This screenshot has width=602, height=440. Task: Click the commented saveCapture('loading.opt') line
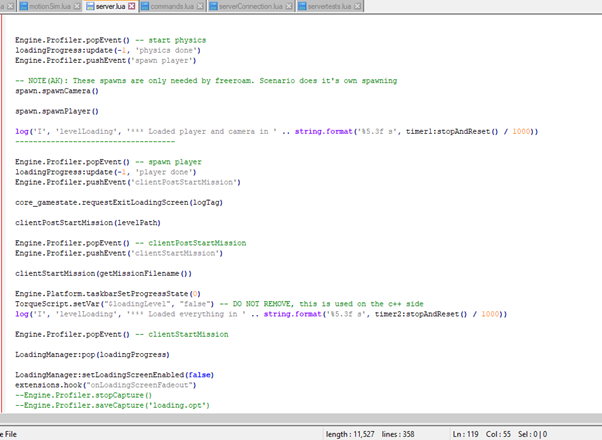pos(112,405)
